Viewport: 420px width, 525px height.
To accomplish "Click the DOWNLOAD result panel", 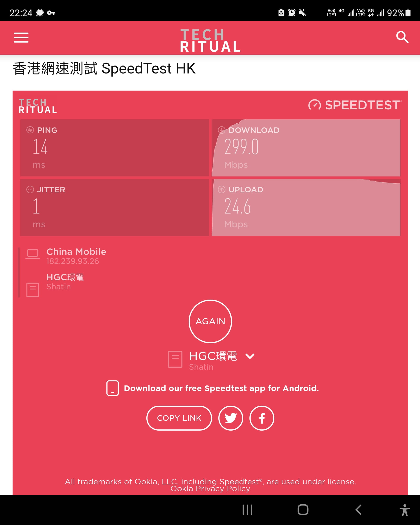I will coord(306,148).
